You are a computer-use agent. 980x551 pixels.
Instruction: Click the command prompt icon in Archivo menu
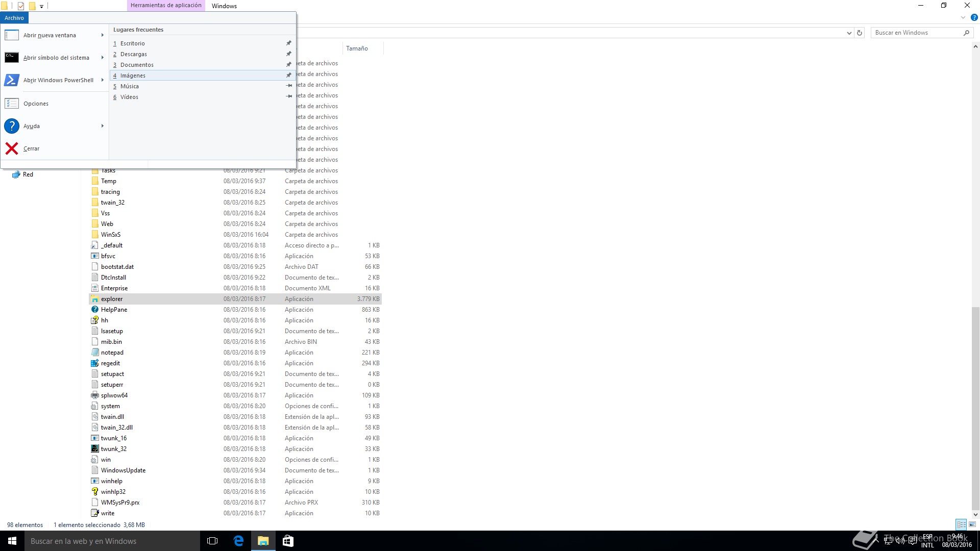(x=12, y=58)
